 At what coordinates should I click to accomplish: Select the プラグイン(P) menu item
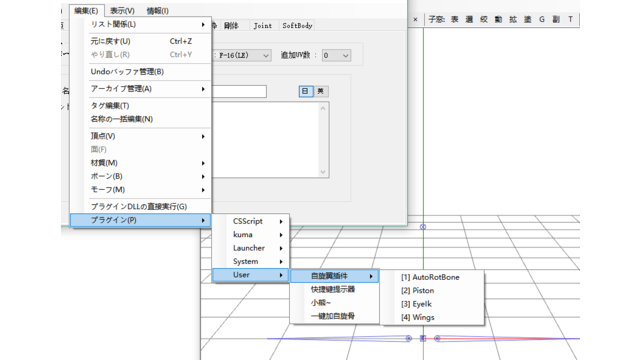[141, 220]
